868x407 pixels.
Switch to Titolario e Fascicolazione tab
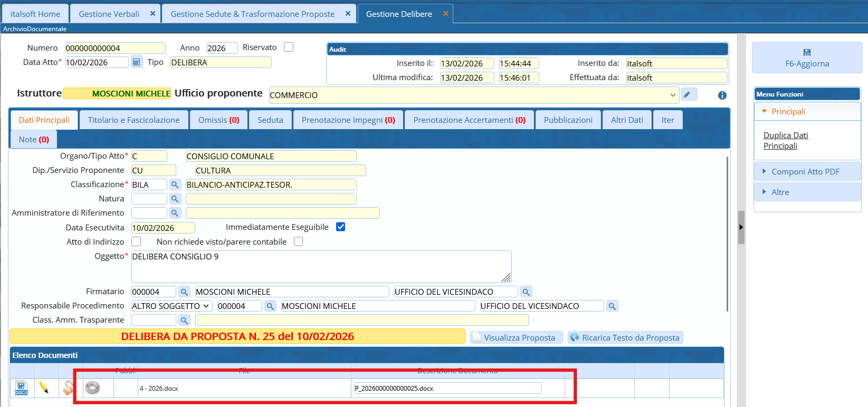[133, 120]
